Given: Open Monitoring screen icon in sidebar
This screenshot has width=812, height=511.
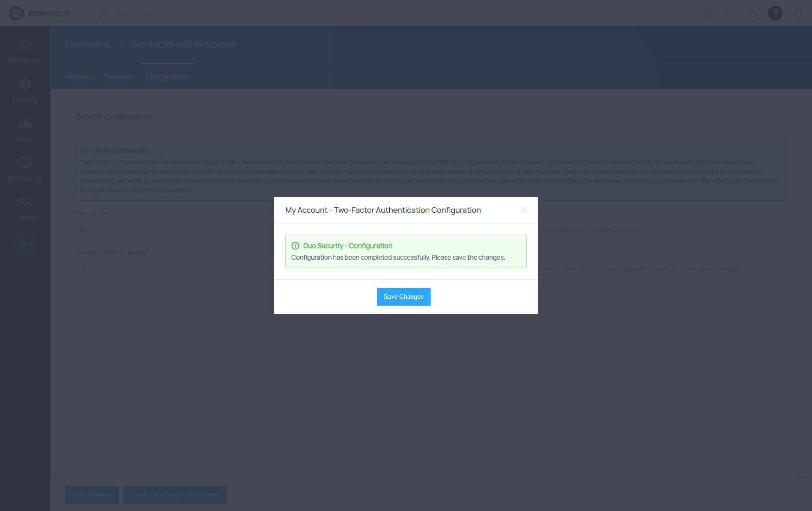Looking at the screenshot, I should [x=25, y=162].
